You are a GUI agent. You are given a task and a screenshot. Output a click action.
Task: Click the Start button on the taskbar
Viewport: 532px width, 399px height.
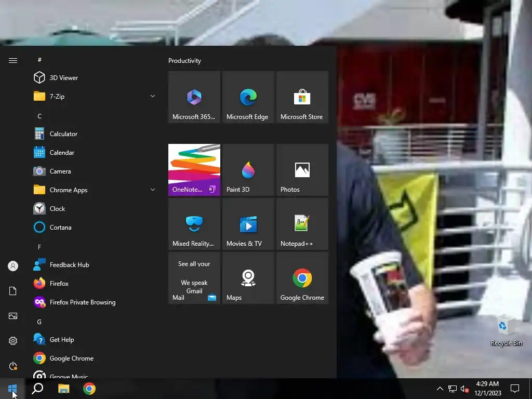tap(12, 389)
